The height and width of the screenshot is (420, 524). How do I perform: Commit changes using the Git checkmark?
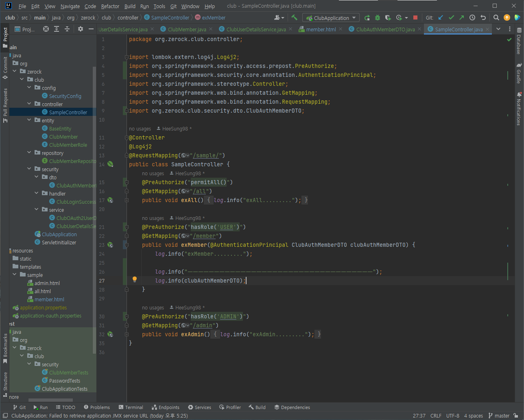[451, 17]
